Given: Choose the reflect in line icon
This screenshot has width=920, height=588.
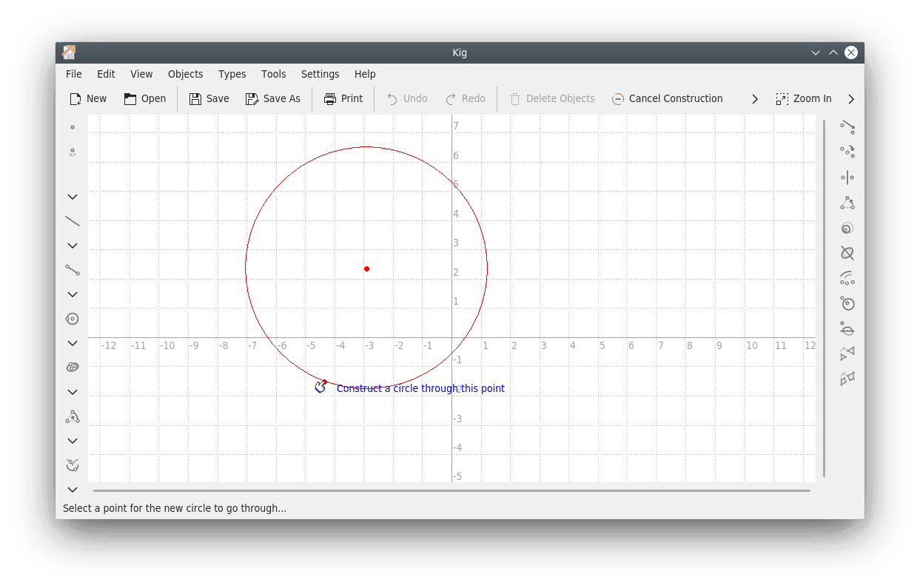Looking at the screenshot, I should 847,178.
